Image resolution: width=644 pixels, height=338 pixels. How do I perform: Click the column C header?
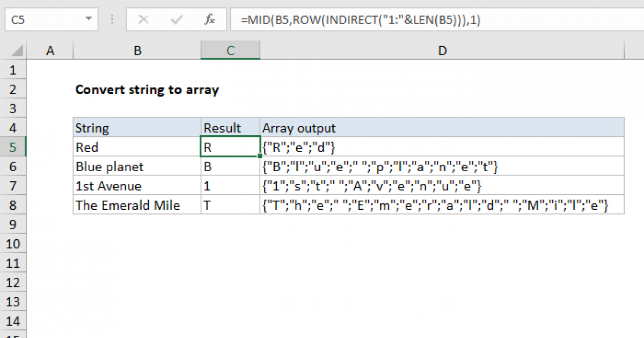pyautogui.click(x=230, y=50)
